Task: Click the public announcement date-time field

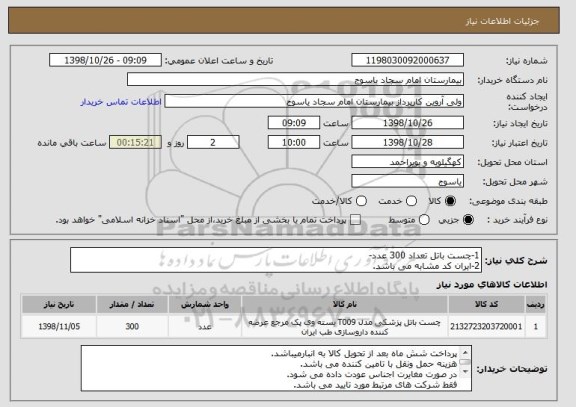Action: [x=105, y=60]
